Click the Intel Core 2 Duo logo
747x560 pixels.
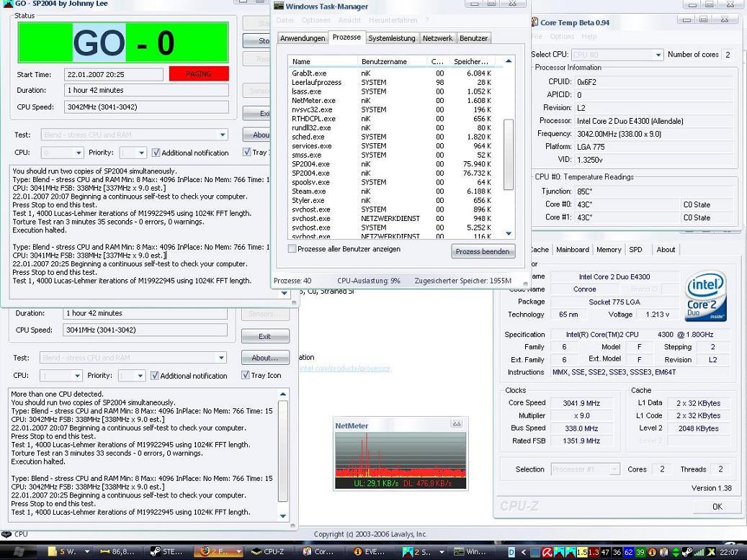tap(705, 296)
